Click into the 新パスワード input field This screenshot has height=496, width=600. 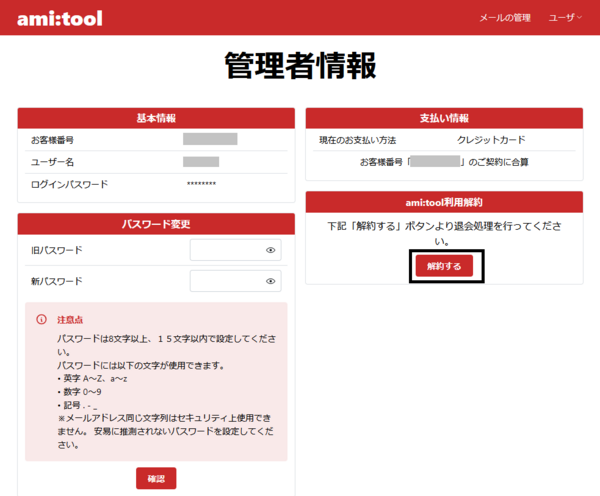[x=226, y=282]
